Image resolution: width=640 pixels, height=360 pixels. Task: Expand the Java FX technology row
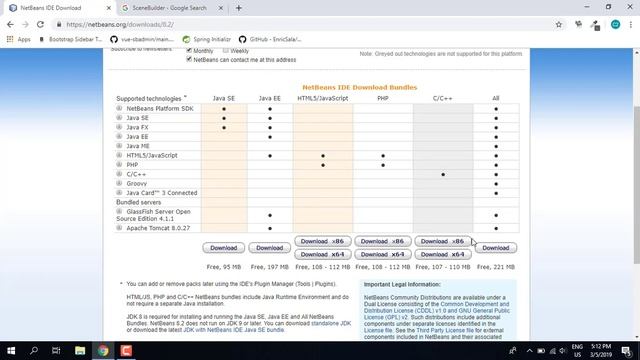119,127
